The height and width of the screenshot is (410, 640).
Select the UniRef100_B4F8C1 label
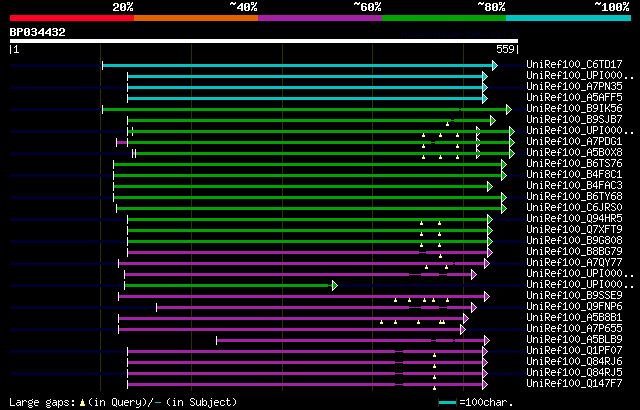coord(574,174)
